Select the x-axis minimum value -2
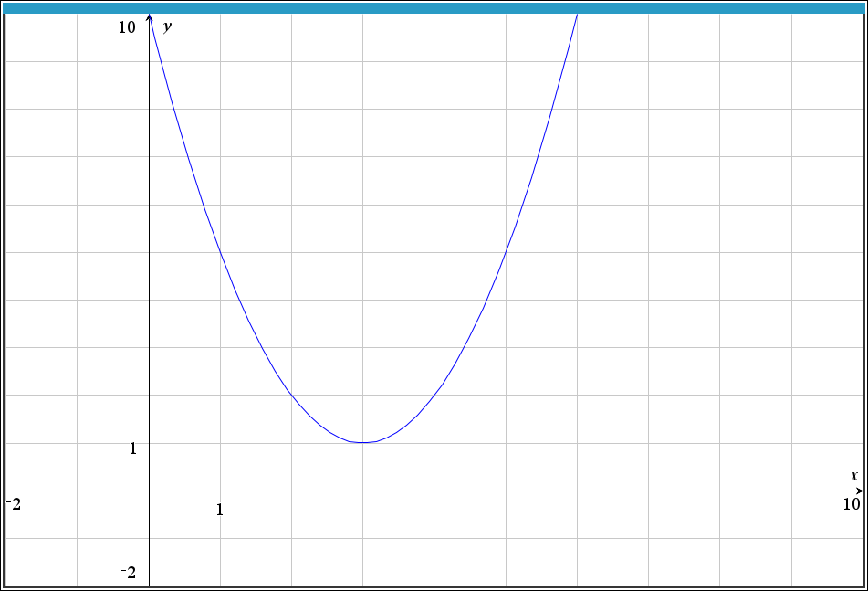868x591 pixels. pyautogui.click(x=13, y=503)
